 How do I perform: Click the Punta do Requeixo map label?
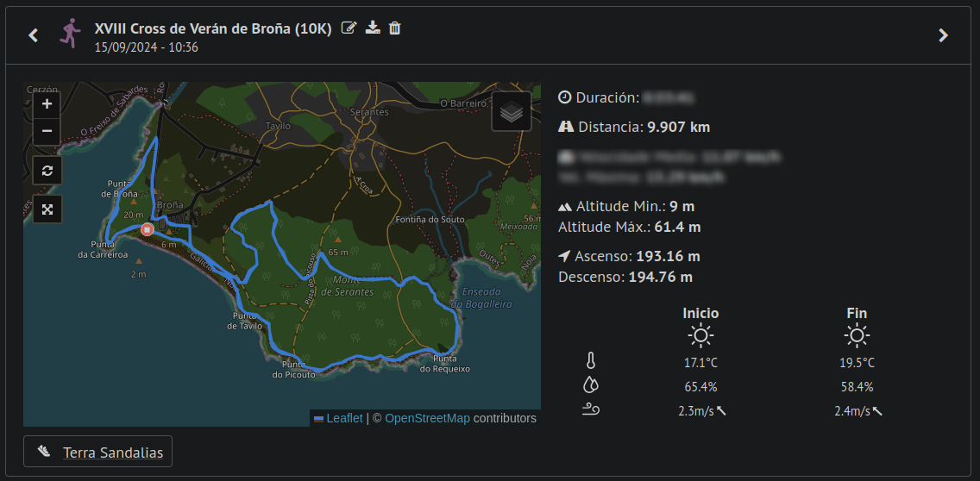[444, 364]
